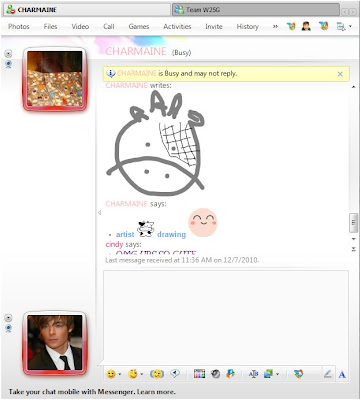Click the second butterfly icon in top toolbar

point(324,26)
